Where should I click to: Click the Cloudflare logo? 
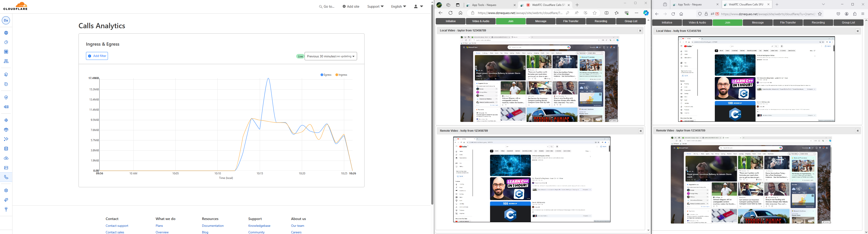[15, 6]
